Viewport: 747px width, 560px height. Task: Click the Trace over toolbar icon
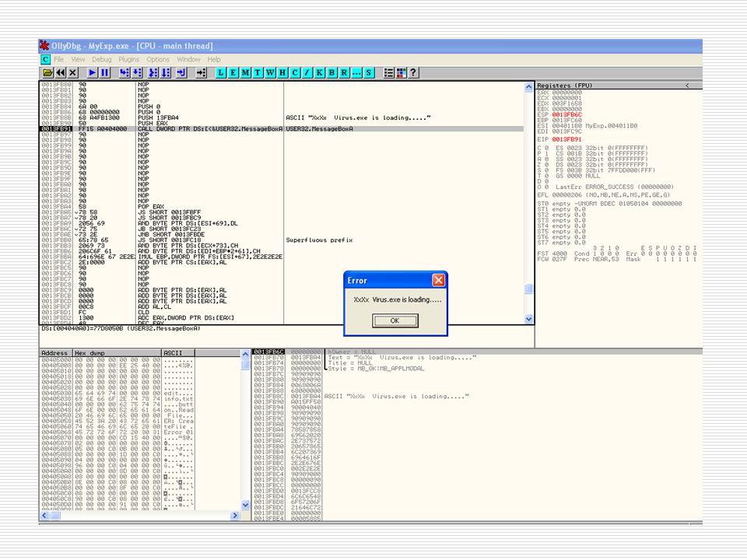click(x=165, y=73)
